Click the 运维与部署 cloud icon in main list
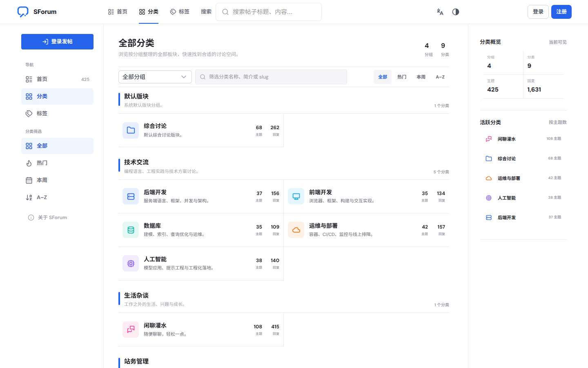588x368 pixels. 296,230
